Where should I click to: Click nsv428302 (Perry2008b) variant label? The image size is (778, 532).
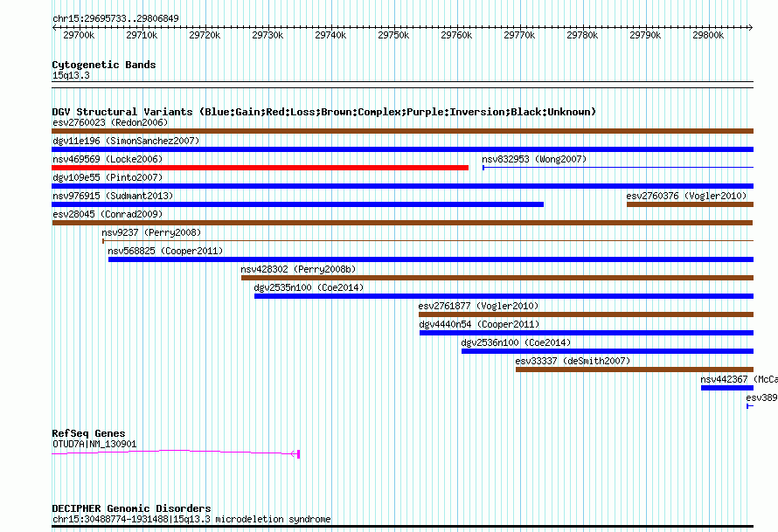[x=298, y=269]
